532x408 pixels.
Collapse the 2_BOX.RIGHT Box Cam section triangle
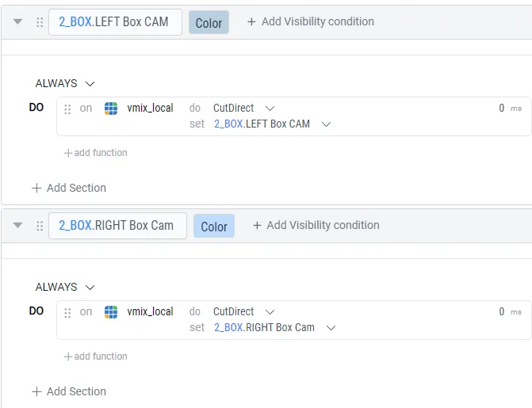17,225
